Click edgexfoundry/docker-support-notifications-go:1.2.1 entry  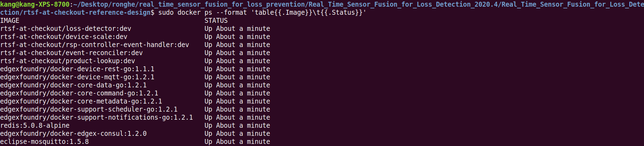click(x=96, y=118)
